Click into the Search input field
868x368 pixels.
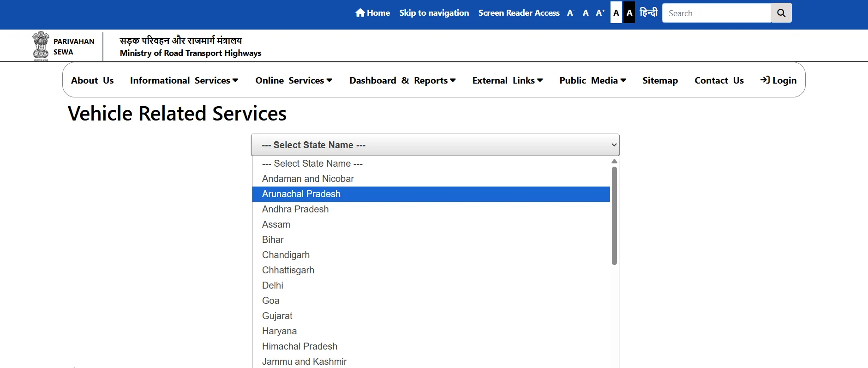point(716,13)
